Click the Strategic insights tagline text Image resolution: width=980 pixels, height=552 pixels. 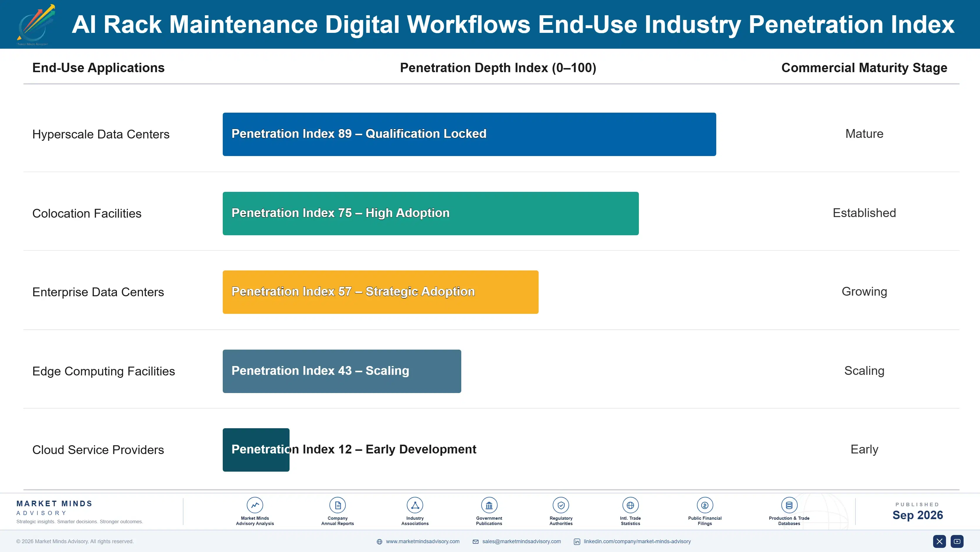(79, 521)
